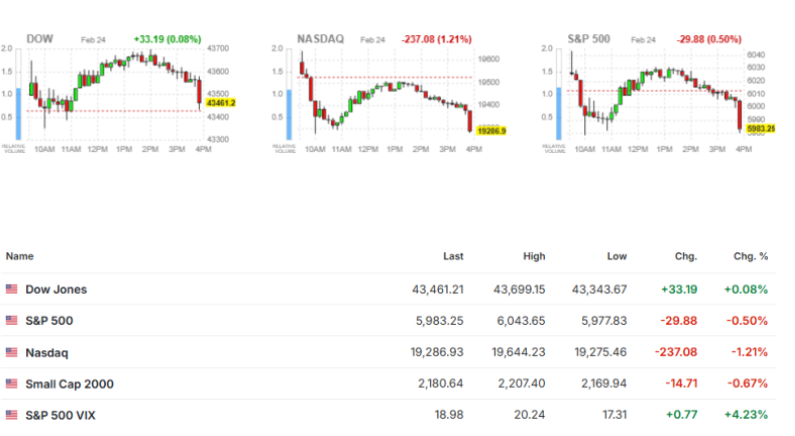This screenshot has height=436, width=795.
Task: Click the Feb 24 date on DOW chart
Action: click(93, 40)
